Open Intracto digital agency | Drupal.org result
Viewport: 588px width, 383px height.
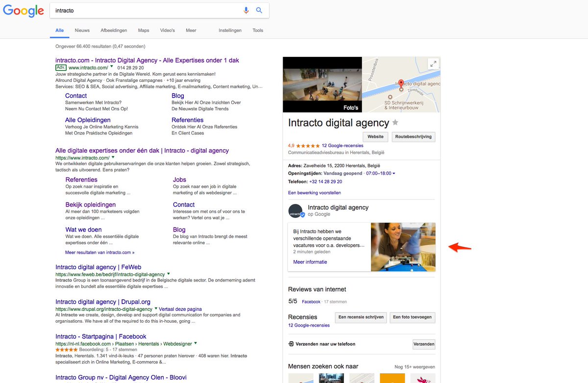[103, 302]
